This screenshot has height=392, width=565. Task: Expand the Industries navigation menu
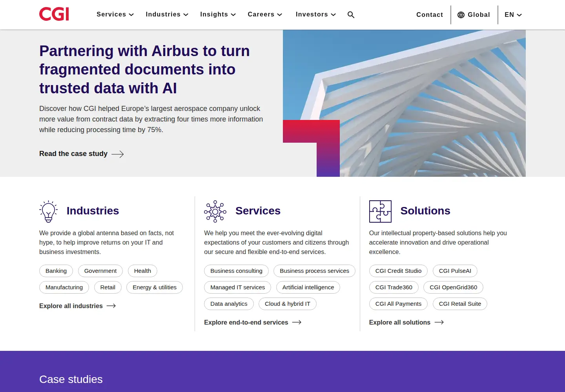pos(167,15)
